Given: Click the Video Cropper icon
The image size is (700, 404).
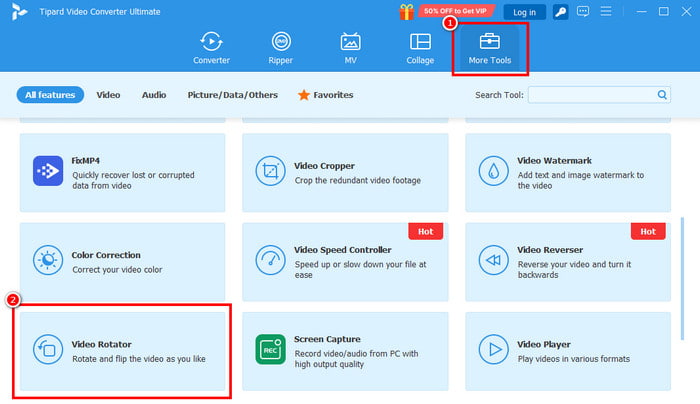Looking at the screenshot, I should pos(270,171).
